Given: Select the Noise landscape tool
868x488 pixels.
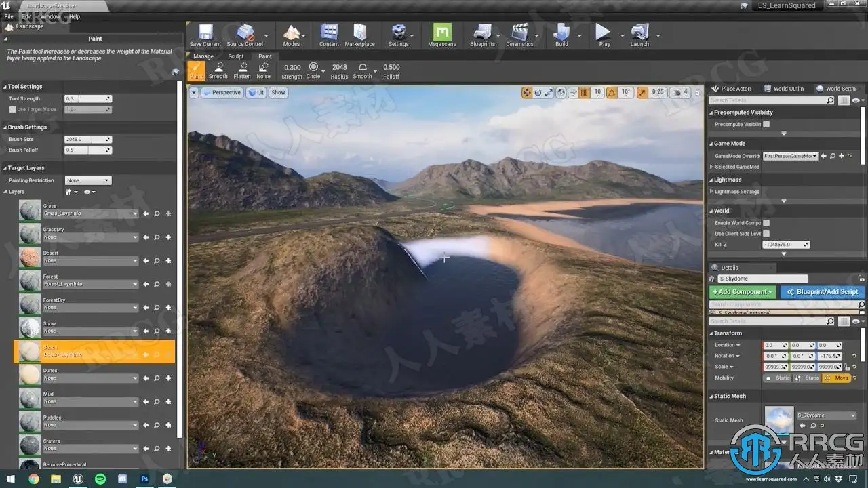Looking at the screenshot, I should [x=263, y=70].
